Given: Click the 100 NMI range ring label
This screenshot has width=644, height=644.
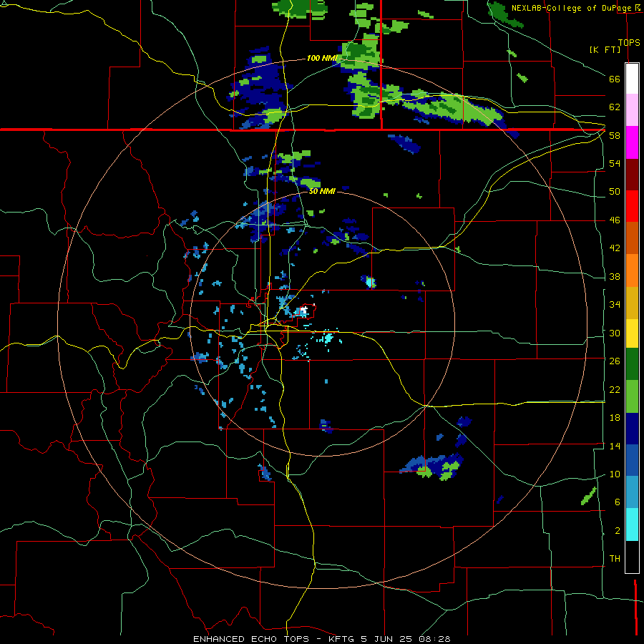Looking at the screenshot, I should (x=321, y=59).
